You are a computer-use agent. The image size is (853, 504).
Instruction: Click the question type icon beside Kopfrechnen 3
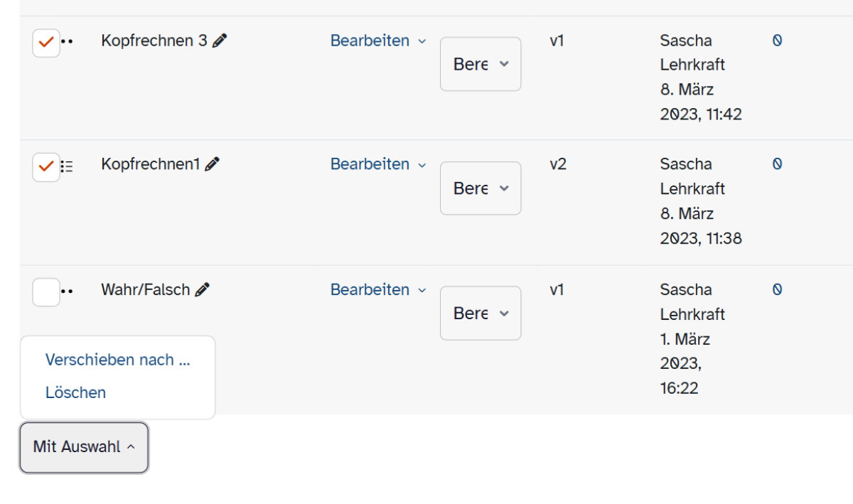click(x=67, y=42)
